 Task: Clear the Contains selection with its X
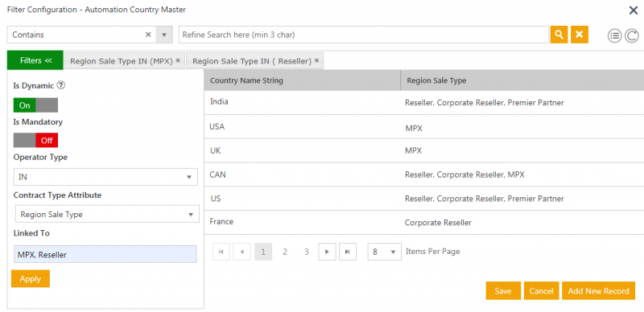coord(148,35)
